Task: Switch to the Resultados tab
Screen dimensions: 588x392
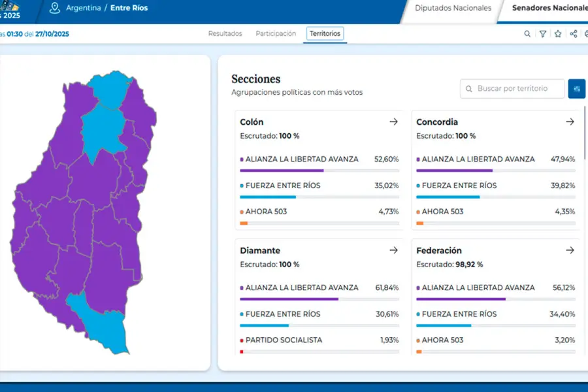Action: click(225, 33)
